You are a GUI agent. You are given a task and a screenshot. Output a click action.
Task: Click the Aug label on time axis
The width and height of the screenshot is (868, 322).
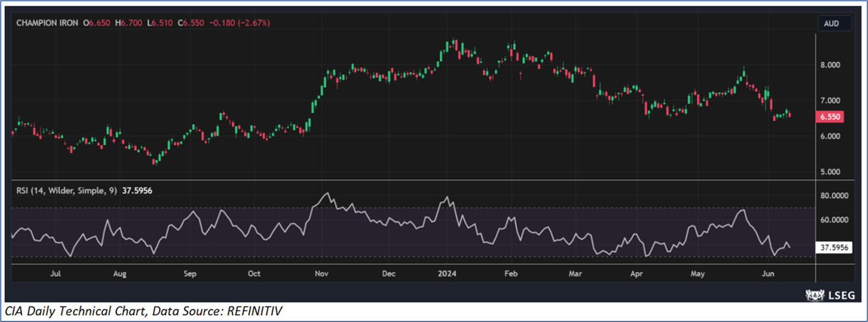point(119,274)
